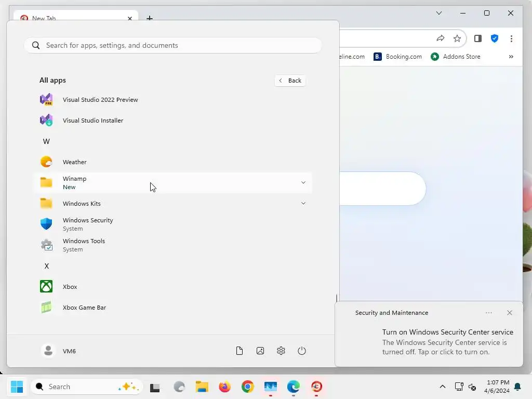Close the New Tab browser tab
Image resolution: width=532 pixels, height=399 pixels.
[129, 18]
